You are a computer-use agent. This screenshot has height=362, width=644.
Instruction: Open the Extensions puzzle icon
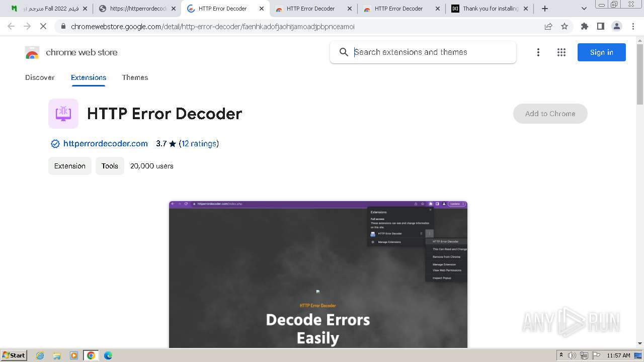tap(585, 26)
